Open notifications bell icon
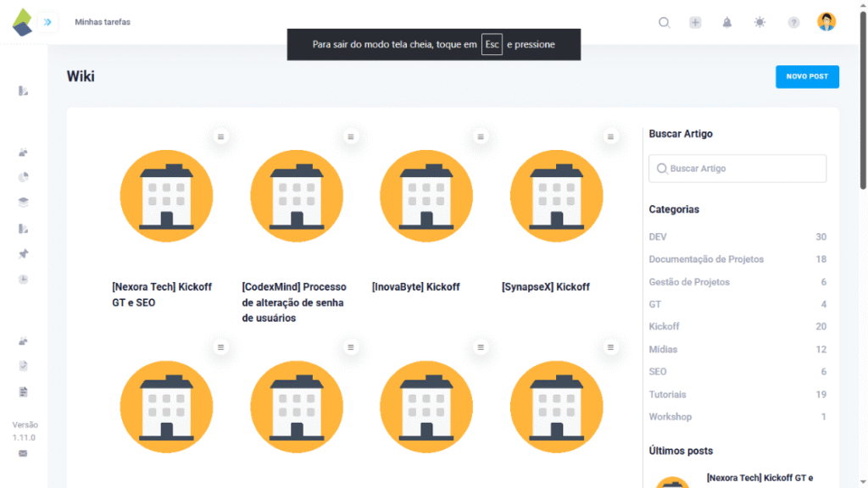The image size is (868, 488). 726,22
